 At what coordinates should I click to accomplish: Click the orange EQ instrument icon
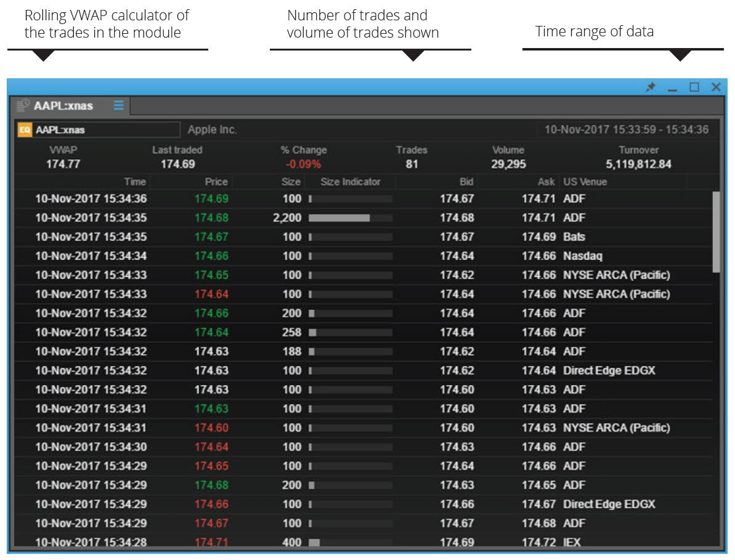25,130
